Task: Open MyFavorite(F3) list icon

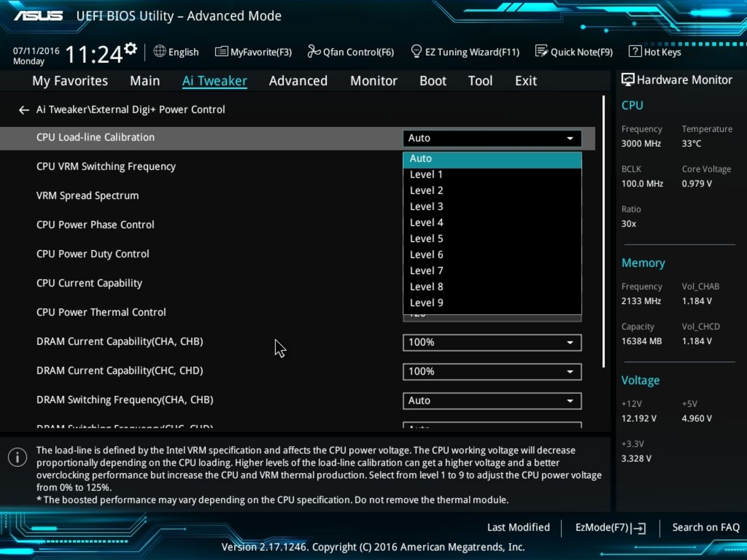Action: [221, 52]
